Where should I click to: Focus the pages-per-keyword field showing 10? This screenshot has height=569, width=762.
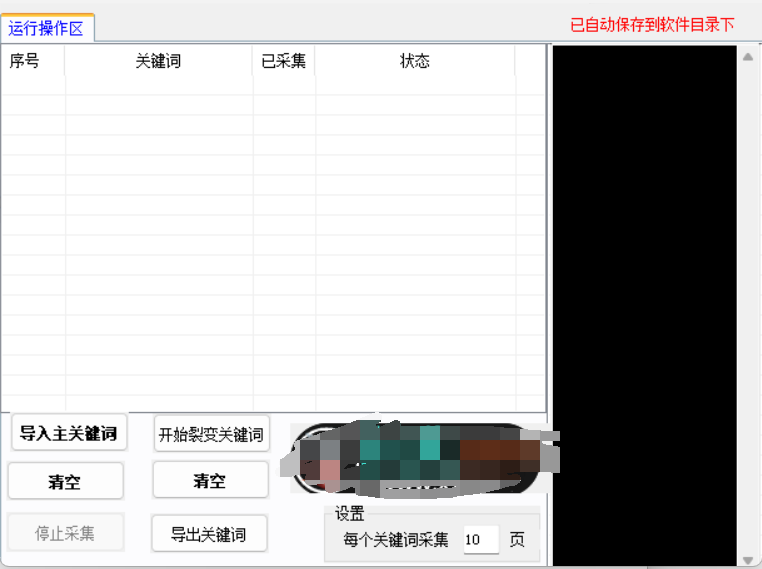[480, 540]
